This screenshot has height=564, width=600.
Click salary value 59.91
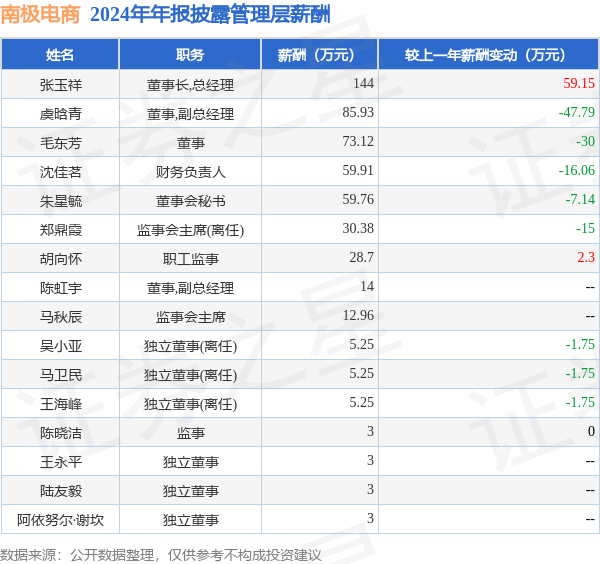pos(358,170)
